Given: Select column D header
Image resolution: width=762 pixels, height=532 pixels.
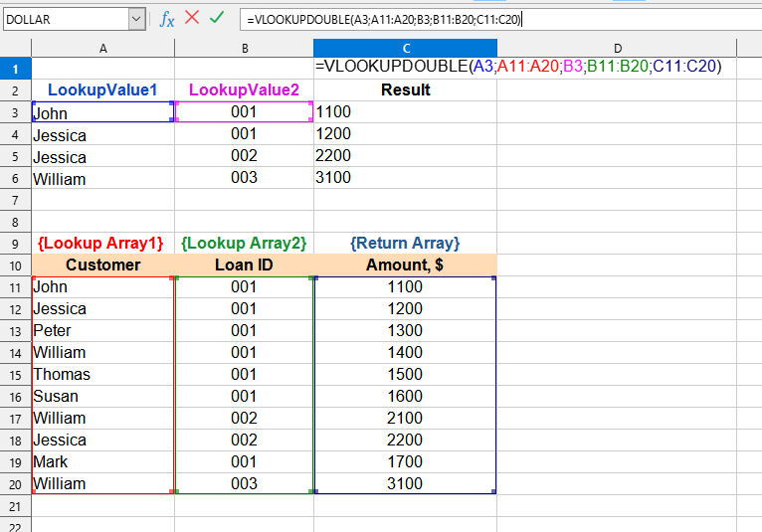Looking at the screenshot, I should click(617, 48).
